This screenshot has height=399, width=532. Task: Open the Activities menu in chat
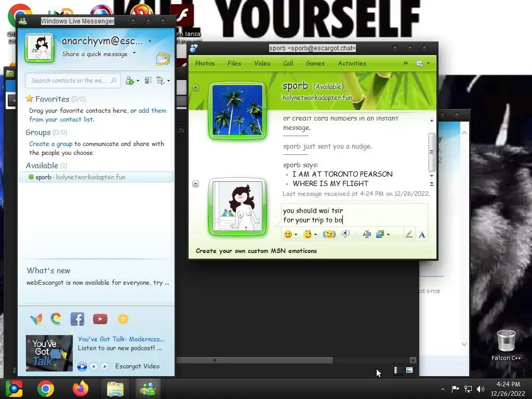pyautogui.click(x=352, y=63)
